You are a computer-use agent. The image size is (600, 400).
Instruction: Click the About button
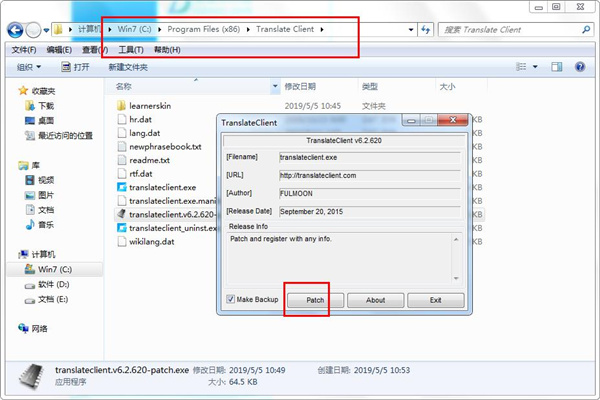(x=375, y=300)
